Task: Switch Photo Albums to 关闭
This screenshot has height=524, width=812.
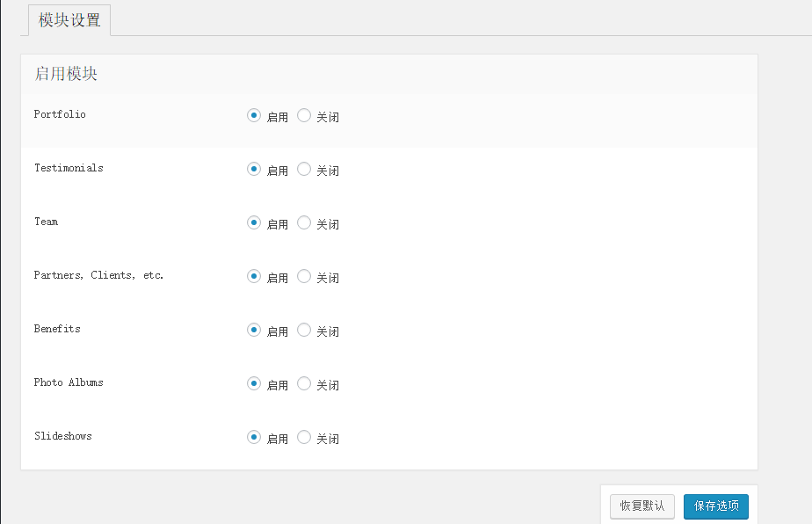Action: 304,383
